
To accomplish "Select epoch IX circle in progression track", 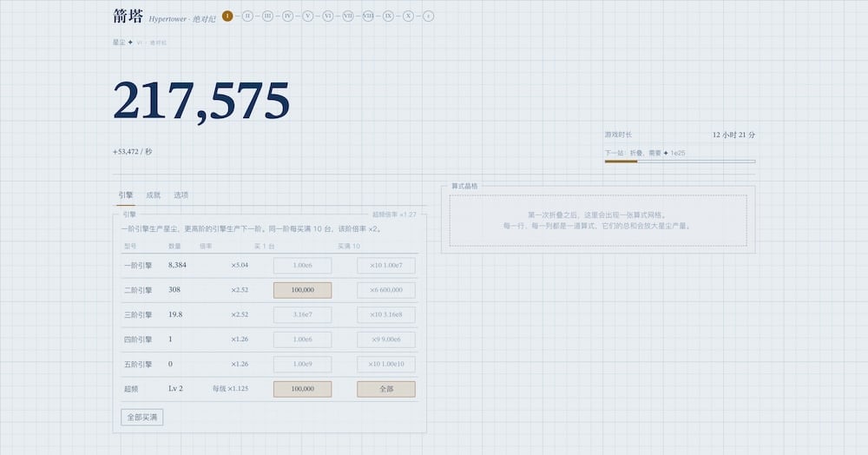I will [388, 16].
